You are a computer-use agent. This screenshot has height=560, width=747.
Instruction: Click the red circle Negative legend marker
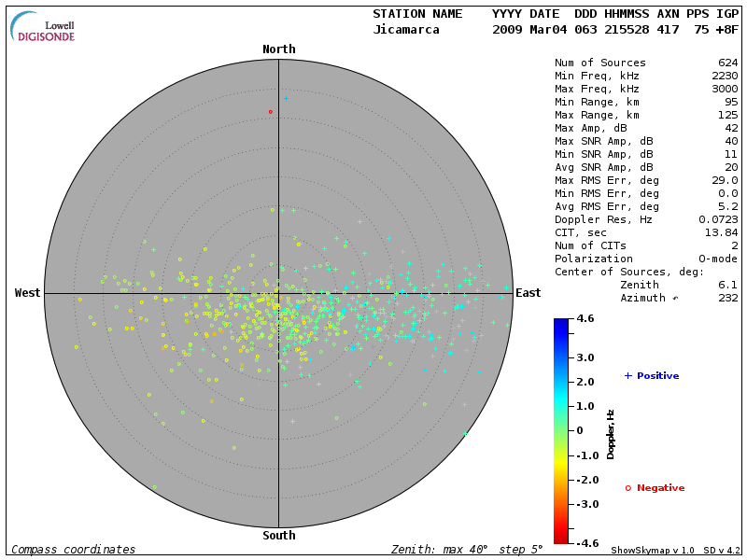point(628,488)
